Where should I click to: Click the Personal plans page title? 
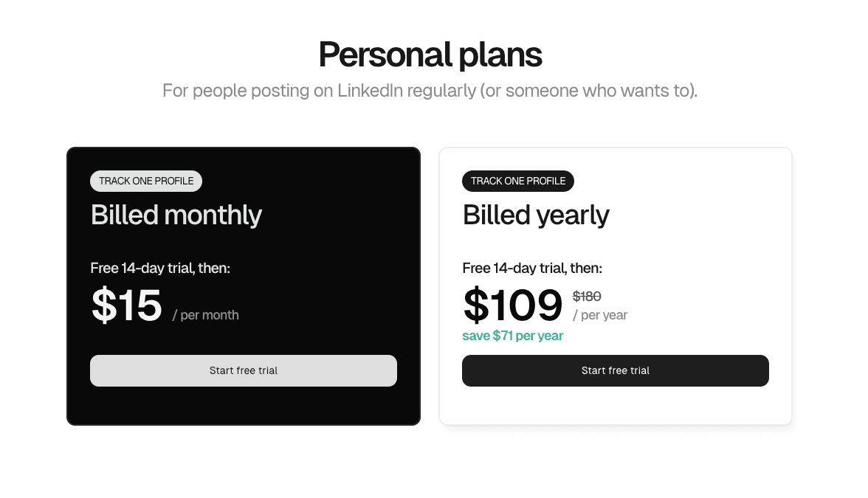pyautogui.click(x=430, y=54)
